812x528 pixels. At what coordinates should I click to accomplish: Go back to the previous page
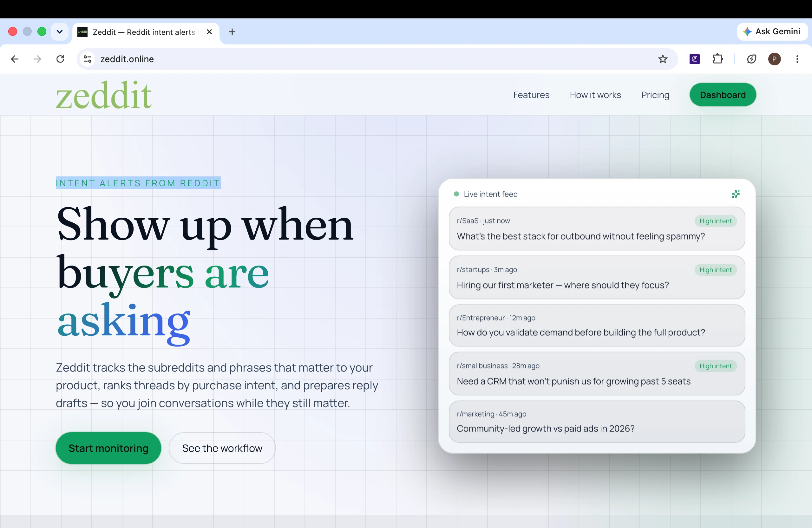15,59
